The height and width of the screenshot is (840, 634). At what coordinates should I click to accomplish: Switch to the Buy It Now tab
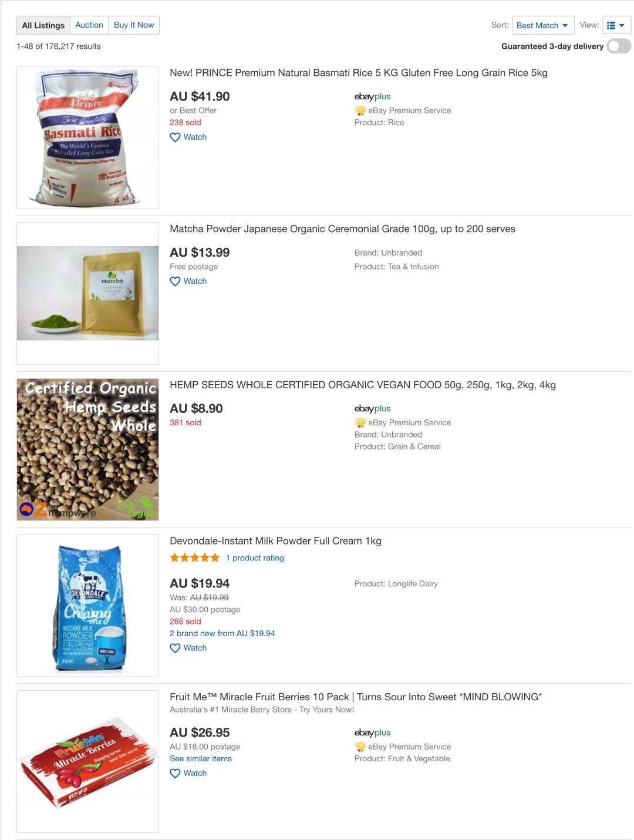[x=134, y=25]
